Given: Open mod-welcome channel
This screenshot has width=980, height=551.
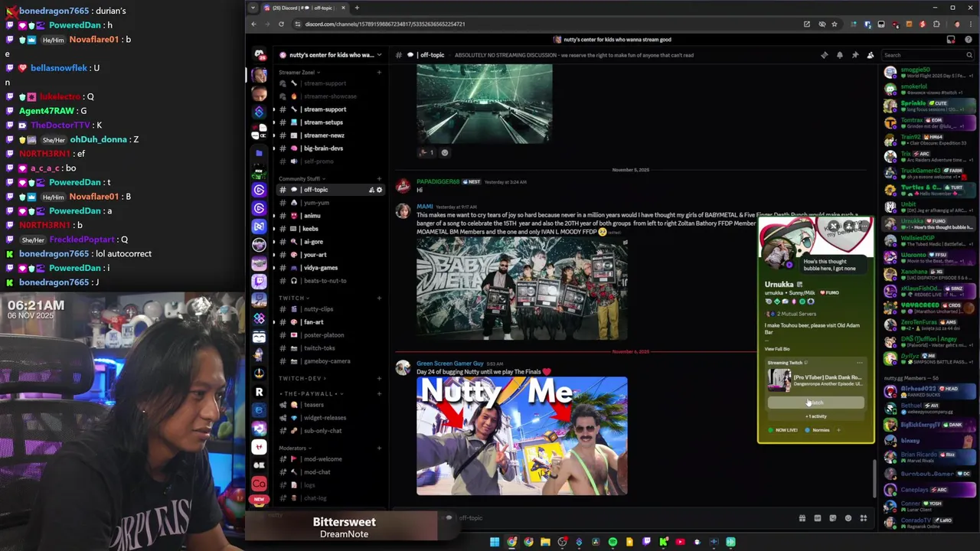Looking at the screenshot, I should pyautogui.click(x=329, y=459).
